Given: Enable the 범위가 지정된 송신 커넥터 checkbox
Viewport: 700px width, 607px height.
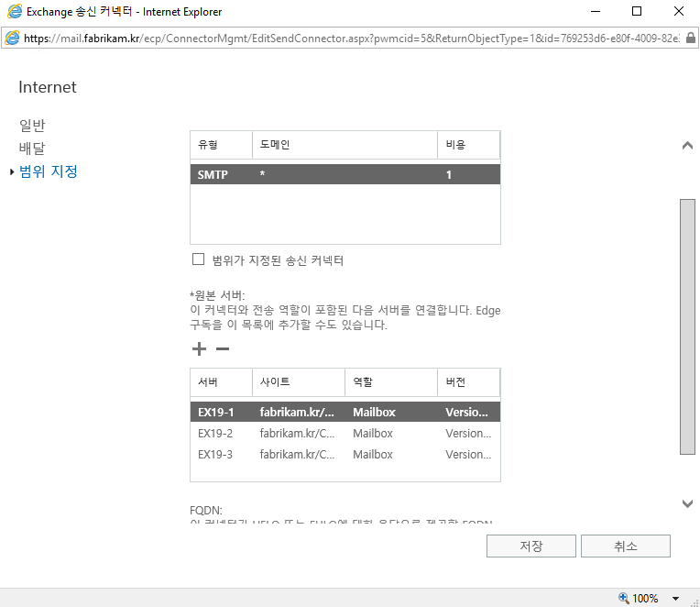Looking at the screenshot, I should pos(198,259).
